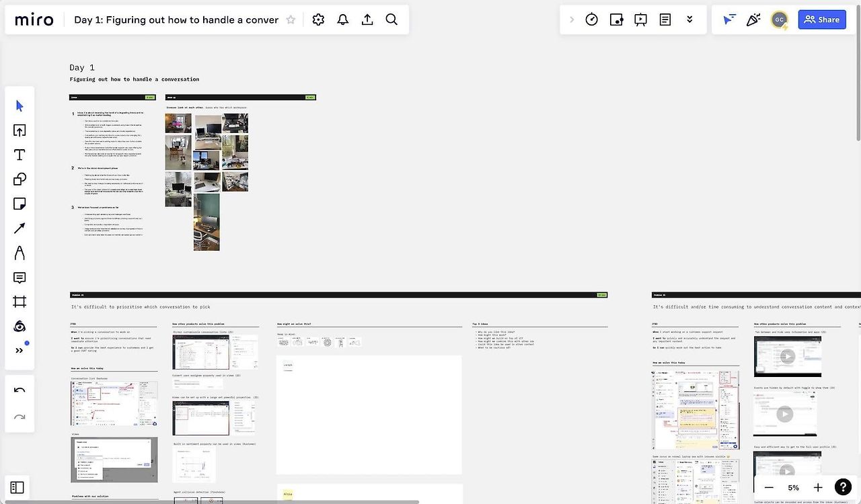
Task: Expand more tools in left toolbar
Action: [x=20, y=350]
